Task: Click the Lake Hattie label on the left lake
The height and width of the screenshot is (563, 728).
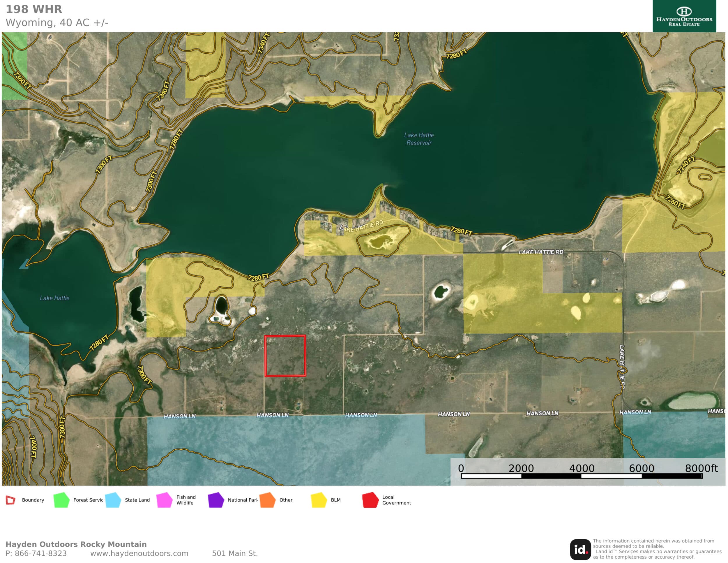Action: pos(55,298)
